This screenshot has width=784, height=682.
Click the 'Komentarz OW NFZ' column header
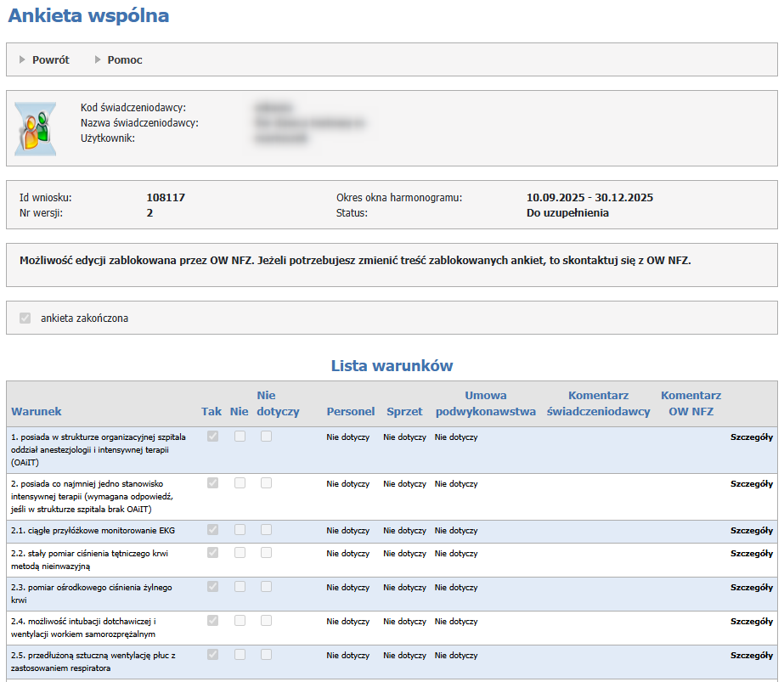pos(691,403)
